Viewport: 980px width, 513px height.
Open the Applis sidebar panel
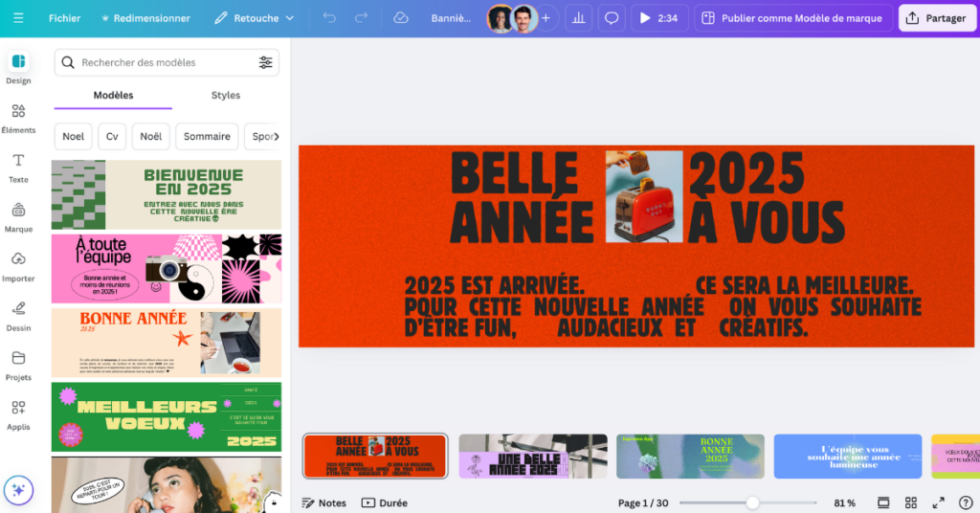pyautogui.click(x=18, y=415)
